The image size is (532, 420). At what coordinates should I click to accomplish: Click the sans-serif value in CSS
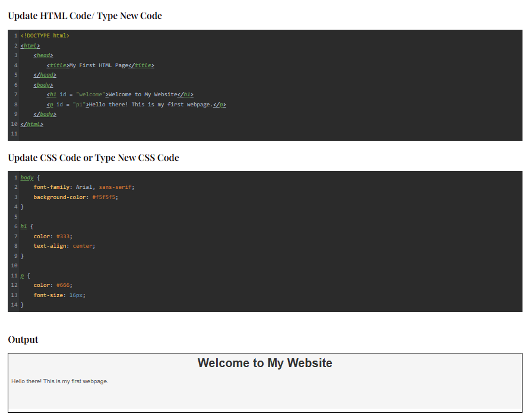point(115,187)
